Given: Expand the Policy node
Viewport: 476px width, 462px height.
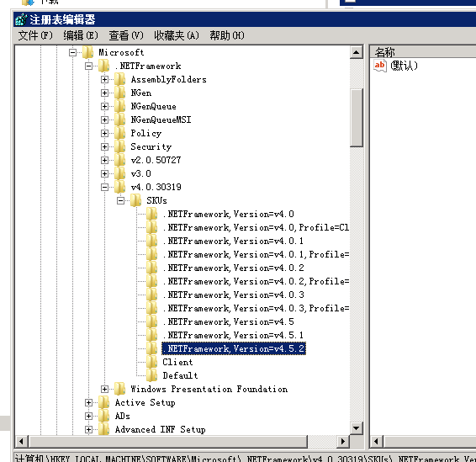Looking at the screenshot, I should (104, 133).
